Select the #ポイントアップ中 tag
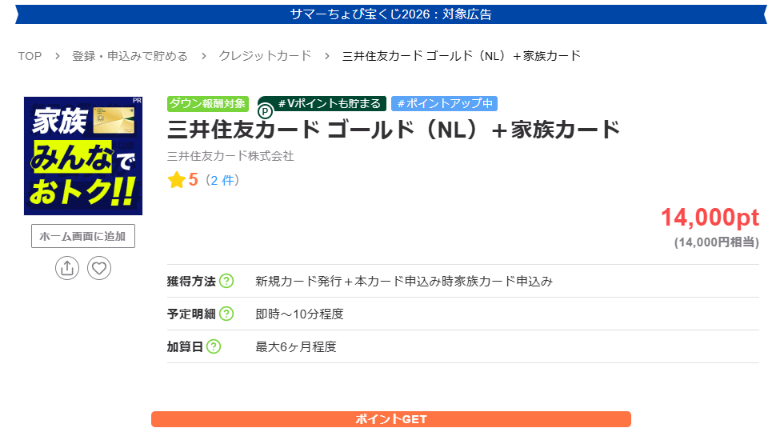Screen dimensions: 772x436 tap(445, 103)
